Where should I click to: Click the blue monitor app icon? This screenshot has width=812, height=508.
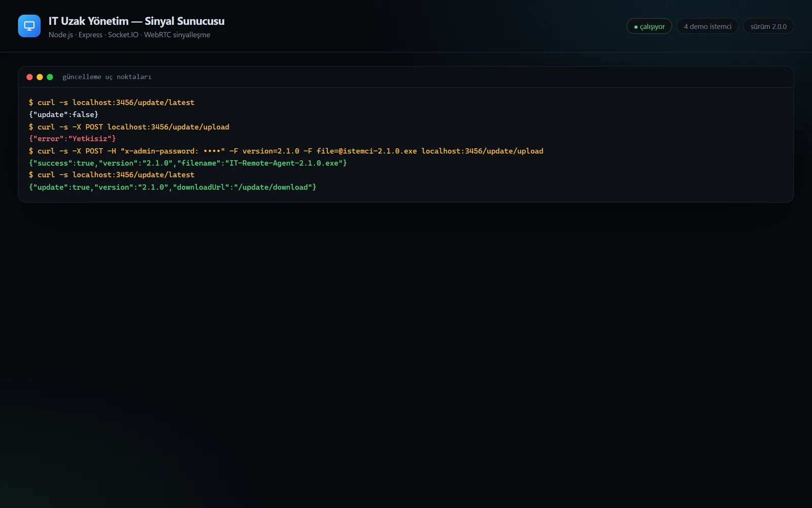(29, 26)
